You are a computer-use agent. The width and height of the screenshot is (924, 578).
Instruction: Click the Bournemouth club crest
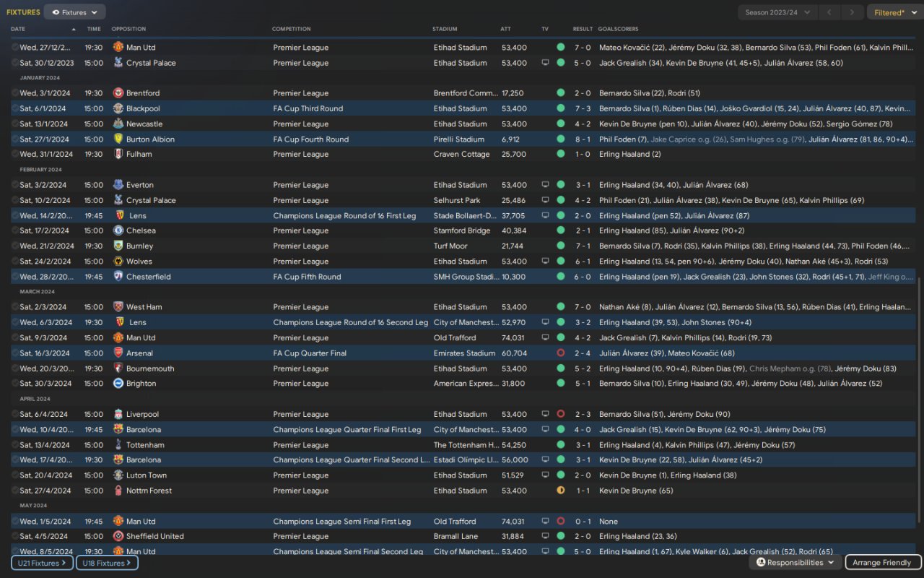point(118,368)
